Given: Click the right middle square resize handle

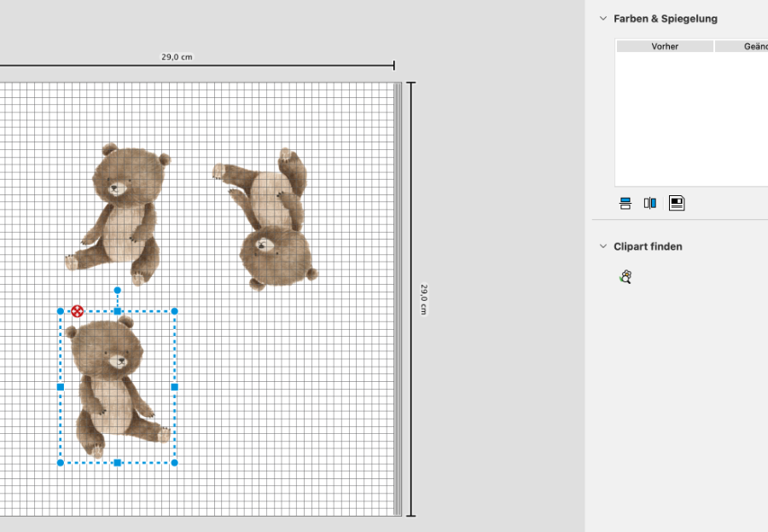Looking at the screenshot, I should (x=175, y=387).
